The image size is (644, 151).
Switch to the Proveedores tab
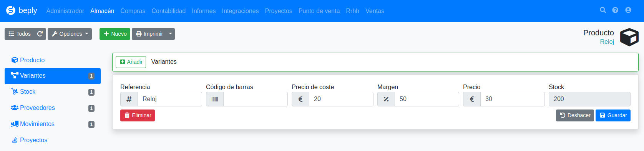53,108
